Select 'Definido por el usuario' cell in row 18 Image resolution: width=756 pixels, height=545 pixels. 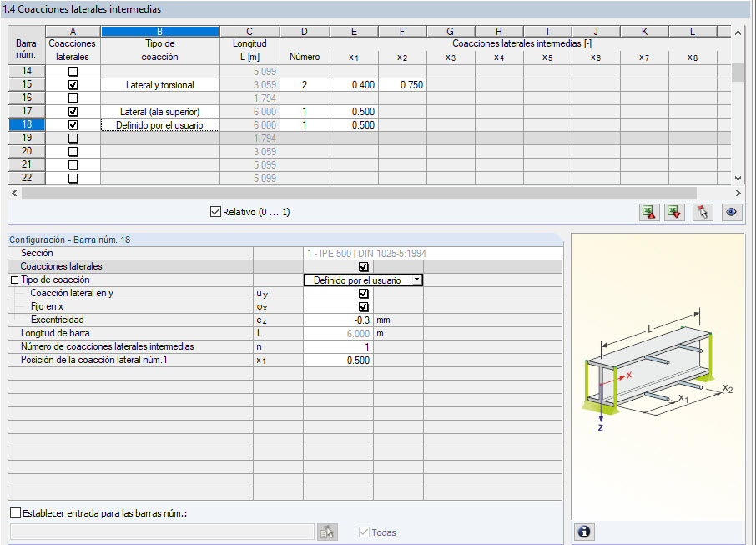coord(160,125)
